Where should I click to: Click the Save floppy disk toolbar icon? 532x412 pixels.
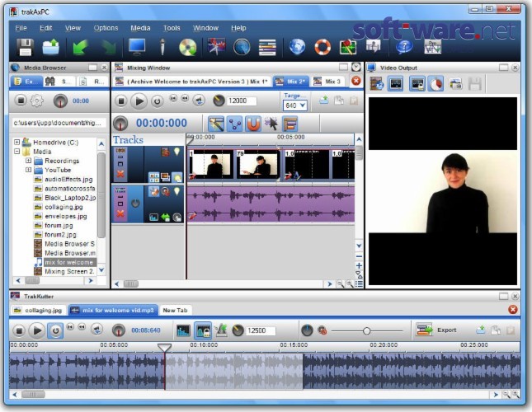pyautogui.click(x=25, y=47)
